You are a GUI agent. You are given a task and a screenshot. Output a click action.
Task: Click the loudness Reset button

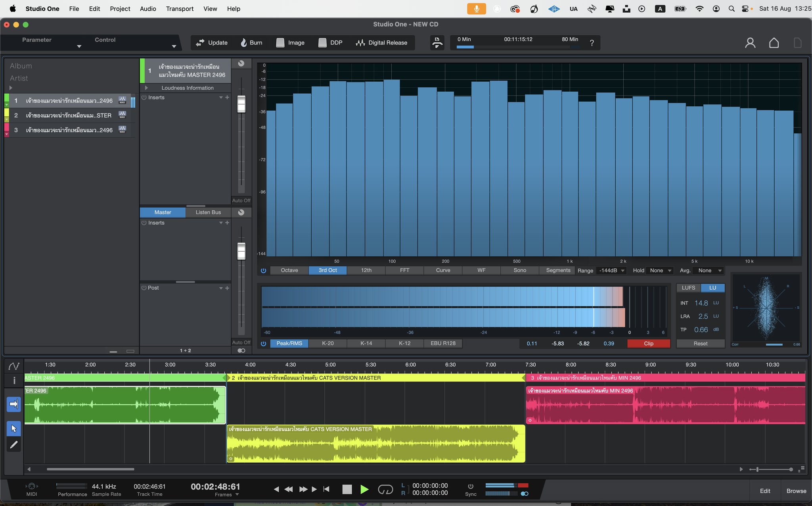[x=701, y=344]
